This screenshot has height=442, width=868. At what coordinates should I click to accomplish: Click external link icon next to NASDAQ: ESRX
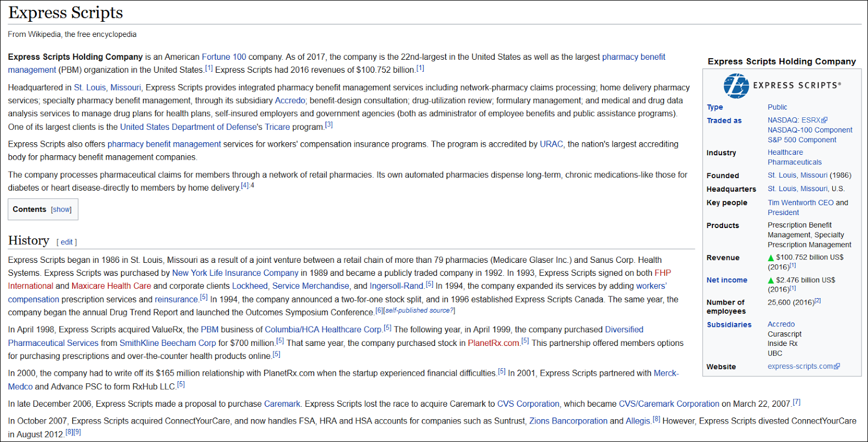[825, 120]
